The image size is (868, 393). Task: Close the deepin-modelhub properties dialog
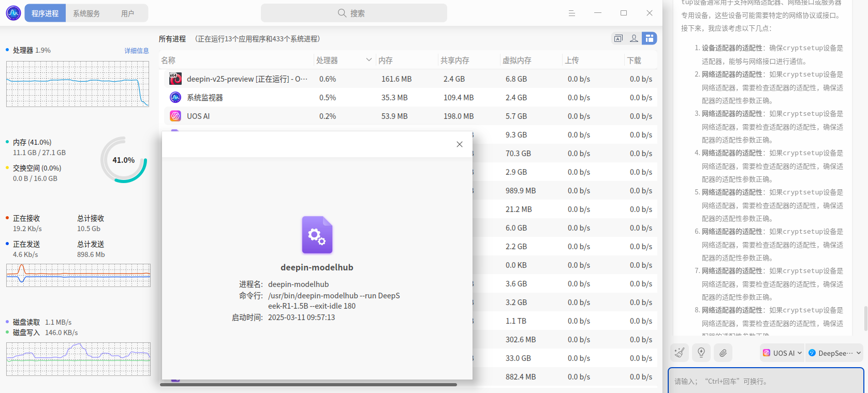pos(460,144)
